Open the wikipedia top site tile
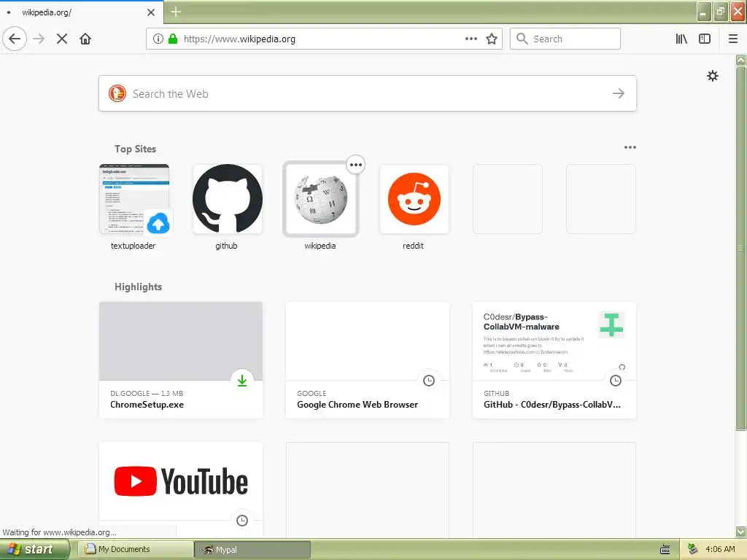The height and width of the screenshot is (560, 747). [x=321, y=199]
